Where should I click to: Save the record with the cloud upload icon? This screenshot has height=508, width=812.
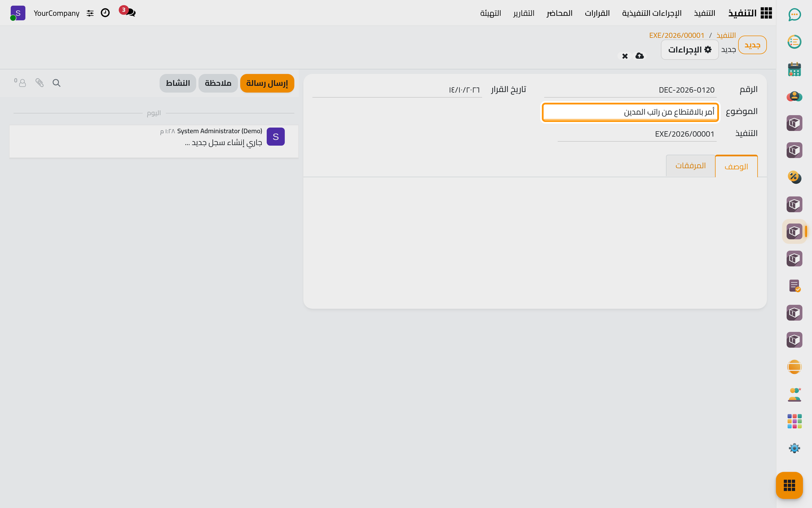coord(639,56)
